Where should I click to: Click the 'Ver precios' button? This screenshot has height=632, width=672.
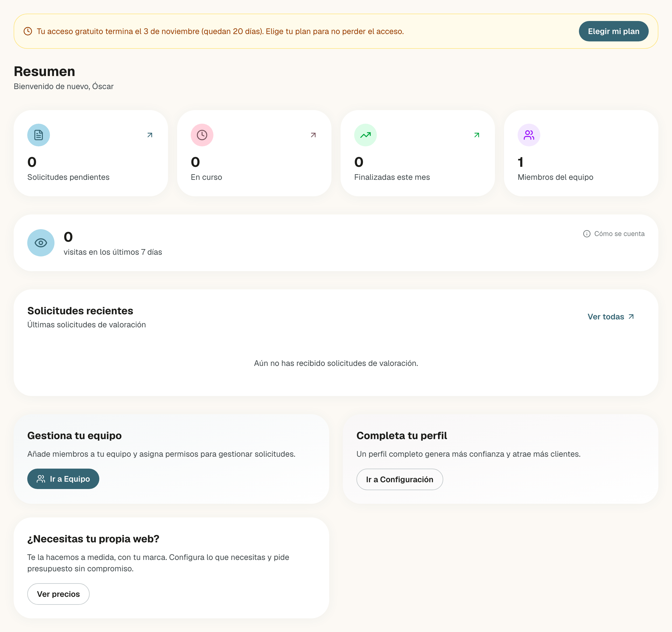(58, 594)
